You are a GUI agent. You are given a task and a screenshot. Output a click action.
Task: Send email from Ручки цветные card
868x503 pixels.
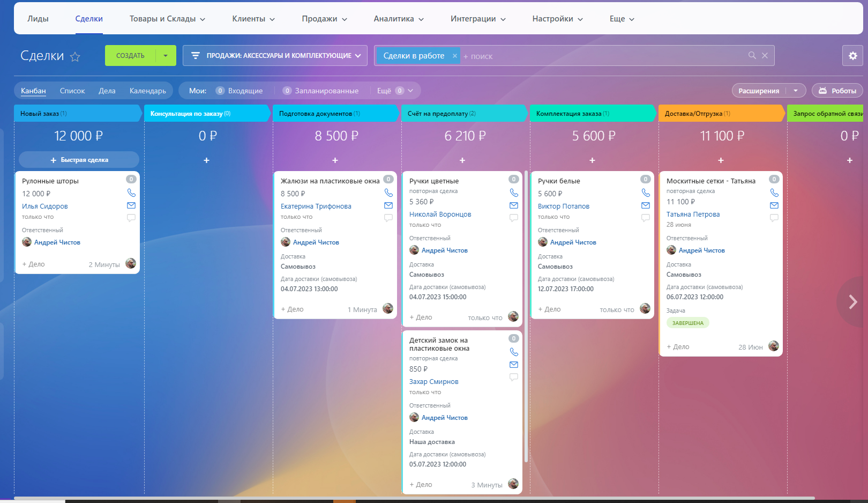coord(514,205)
